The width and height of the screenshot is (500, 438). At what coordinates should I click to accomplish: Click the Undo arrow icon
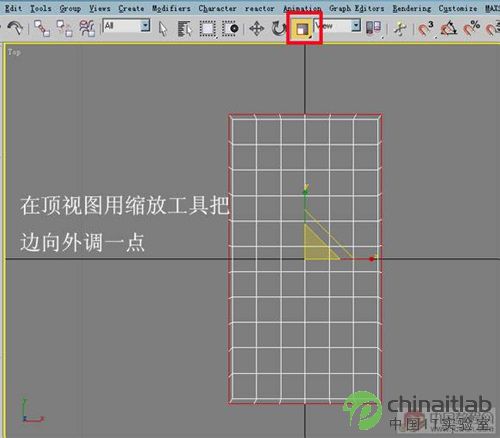coord(15,28)
